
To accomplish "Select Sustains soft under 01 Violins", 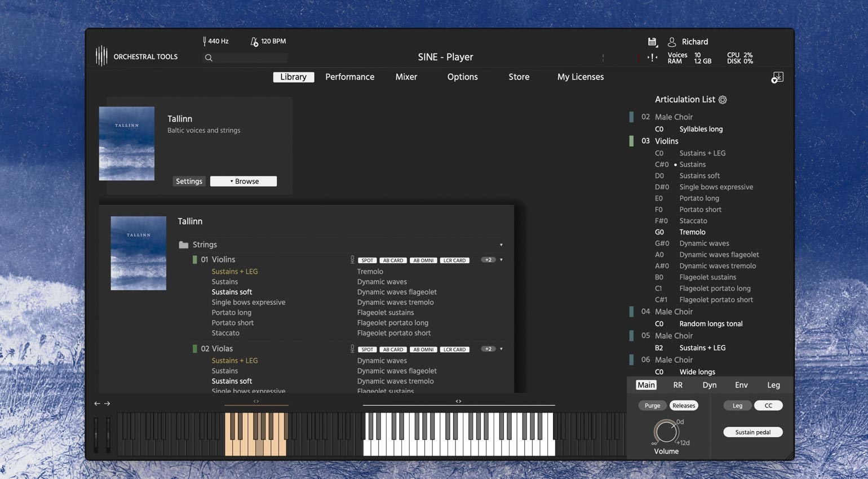I will click(232, 292).
